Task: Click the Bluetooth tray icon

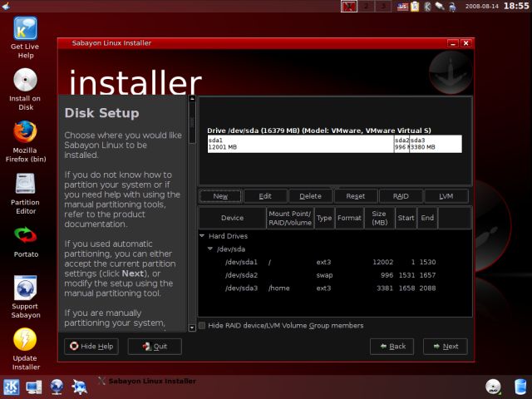Action: click(x=427, y=7)
